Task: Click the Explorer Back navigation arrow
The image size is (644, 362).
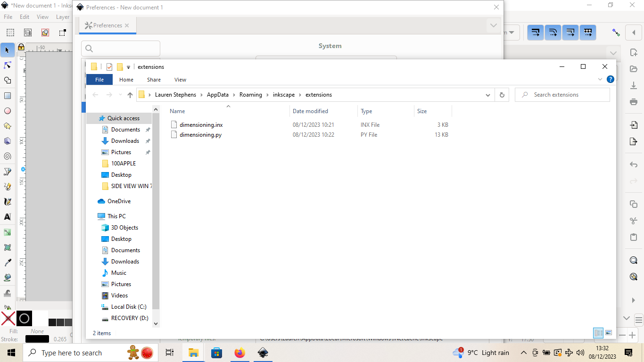Action: tap(96, 95)
